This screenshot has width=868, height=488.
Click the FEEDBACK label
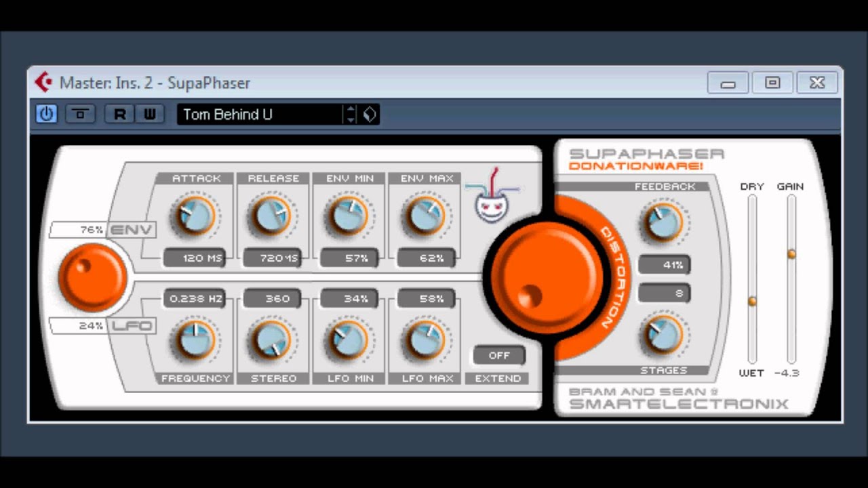665,186
